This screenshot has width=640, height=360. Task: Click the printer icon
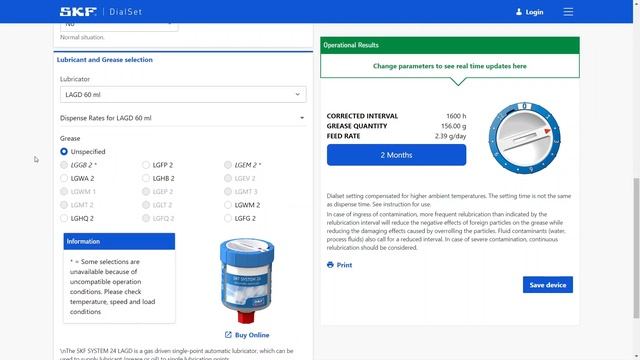330,265
